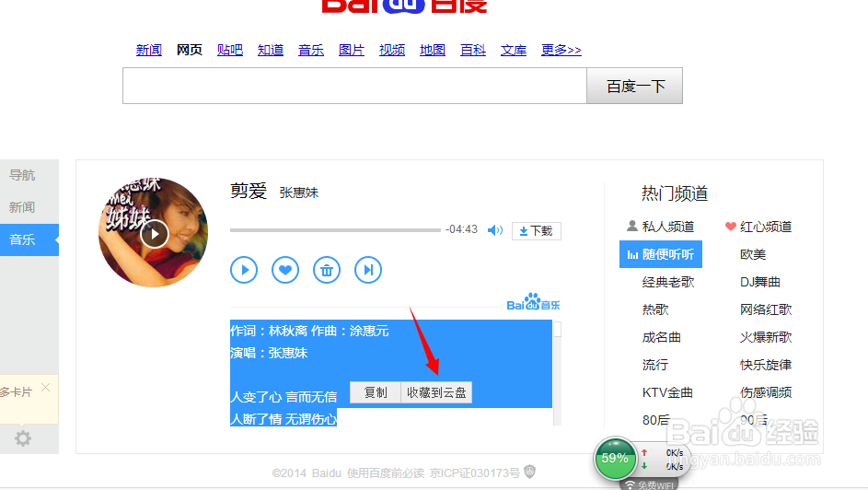Select 导航 in the left sidebar
868x490 pixels.
[22, 175]
